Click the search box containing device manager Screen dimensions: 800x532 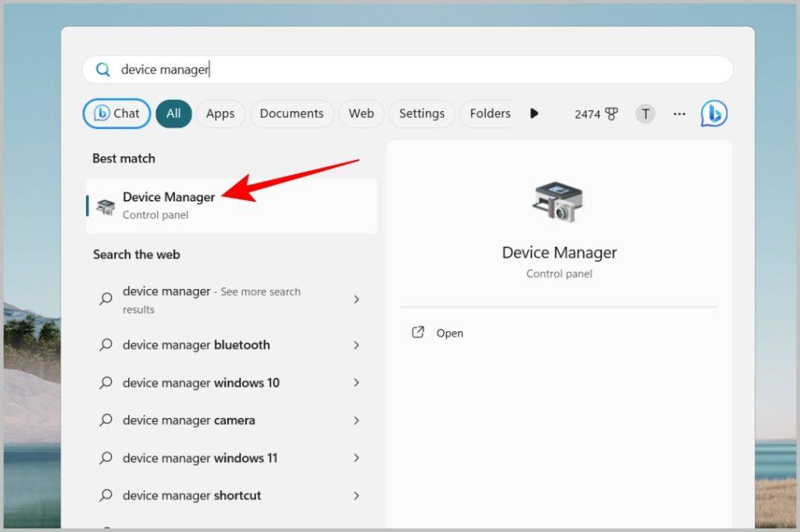pyautogui.click(x=408, y=70)
